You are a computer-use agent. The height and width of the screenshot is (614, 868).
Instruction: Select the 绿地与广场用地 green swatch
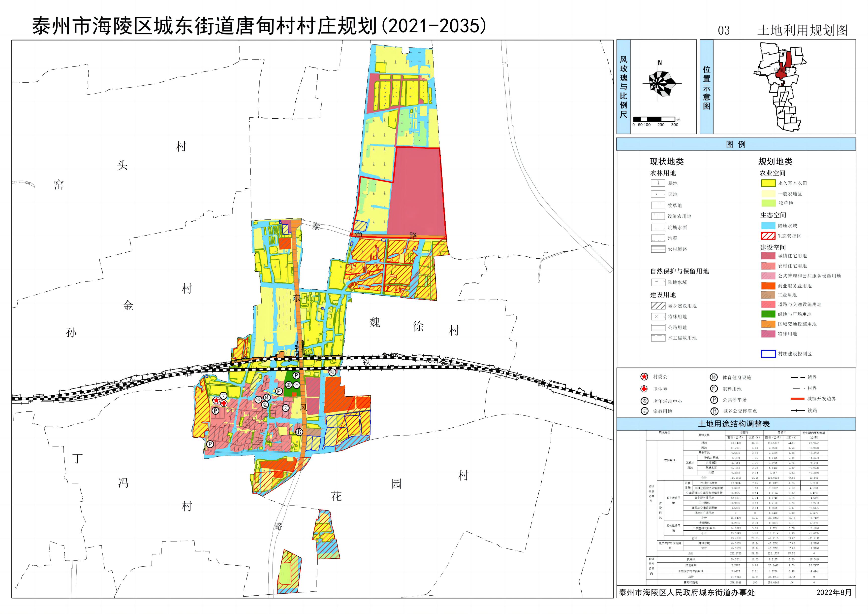tap(768, 314)
